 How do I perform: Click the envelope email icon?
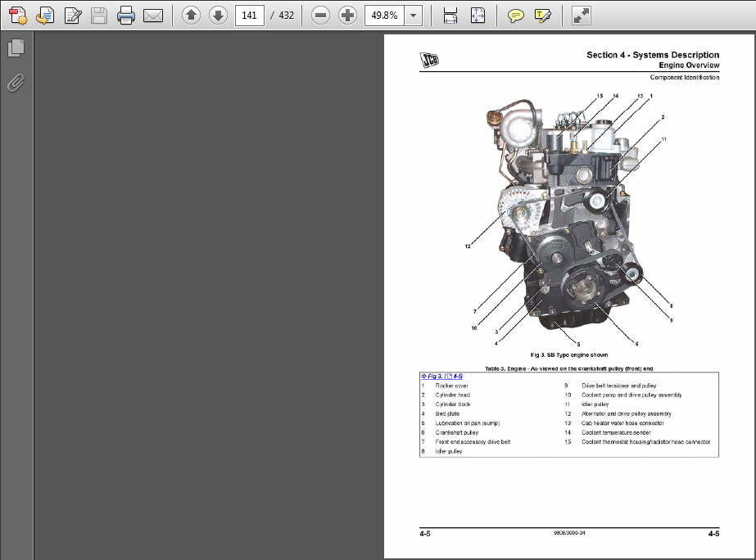[x=152, y=15]
